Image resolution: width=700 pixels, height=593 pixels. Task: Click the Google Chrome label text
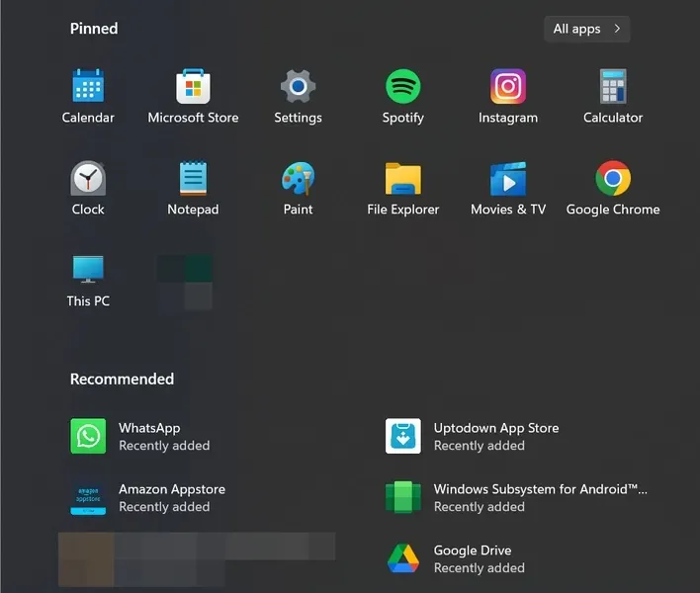click(x=613, y=210)
